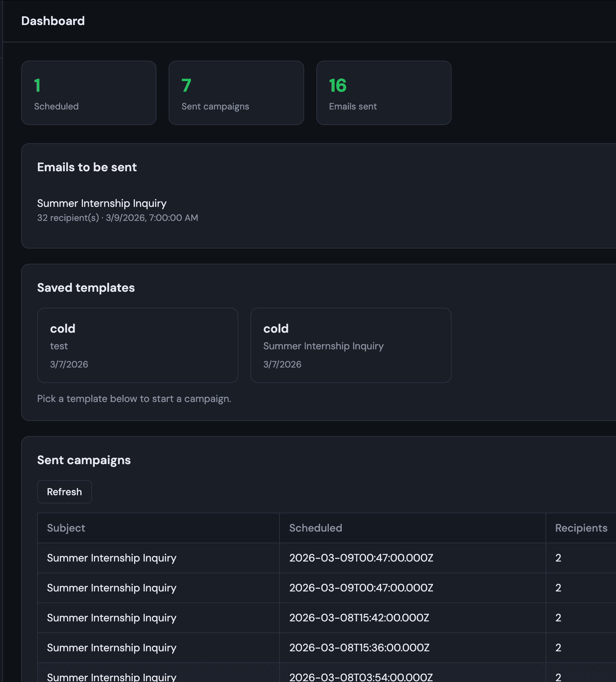Select the campaign scheduled at 2026-03-08T15:42
The height and width of the screenshot is (682, 616).
coord(359,618)
